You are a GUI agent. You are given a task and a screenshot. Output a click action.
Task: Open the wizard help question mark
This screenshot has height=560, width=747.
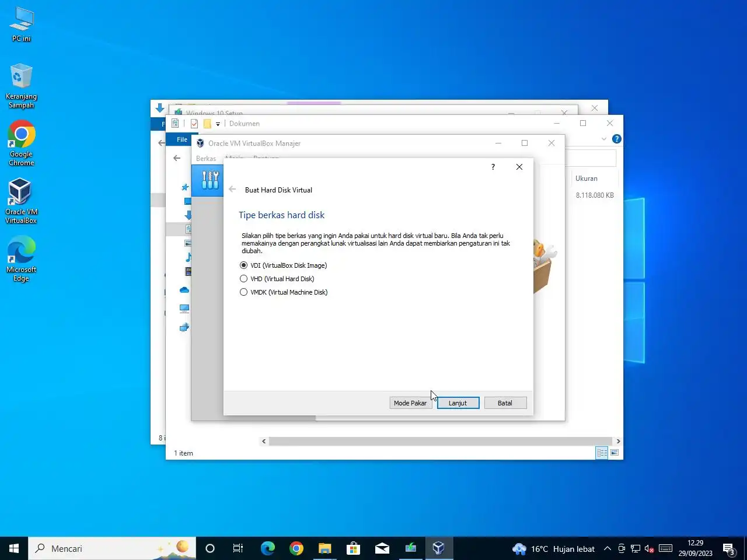click(493, 167)
